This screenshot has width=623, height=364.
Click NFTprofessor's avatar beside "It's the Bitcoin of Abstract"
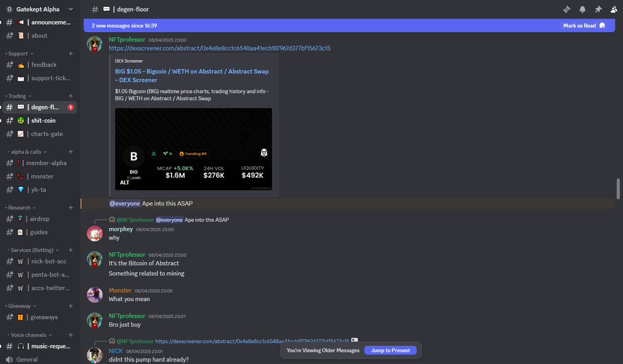coord(94,259)
